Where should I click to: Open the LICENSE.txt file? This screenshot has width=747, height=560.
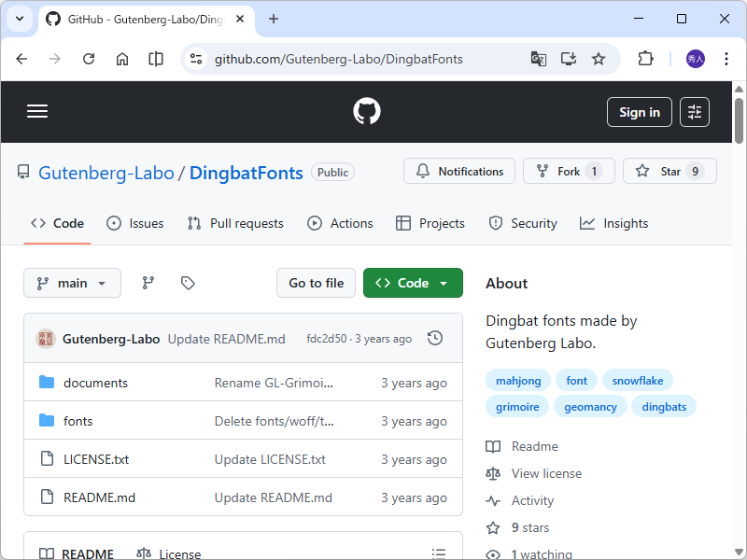96,459
